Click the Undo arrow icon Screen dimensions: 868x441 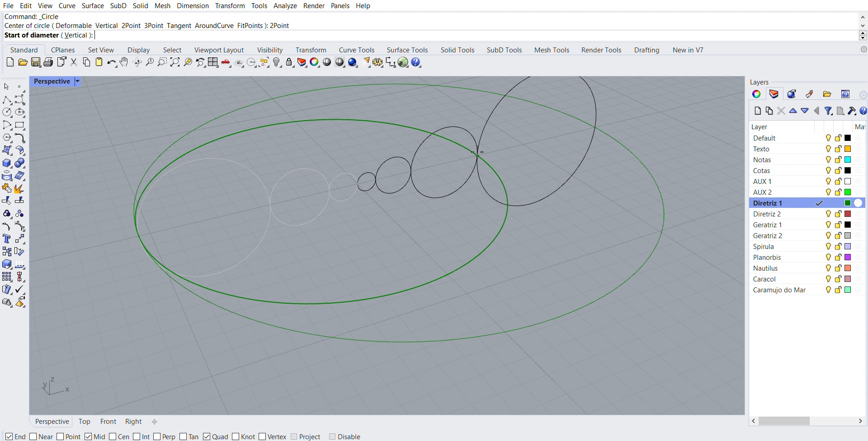tap(111, 62)
